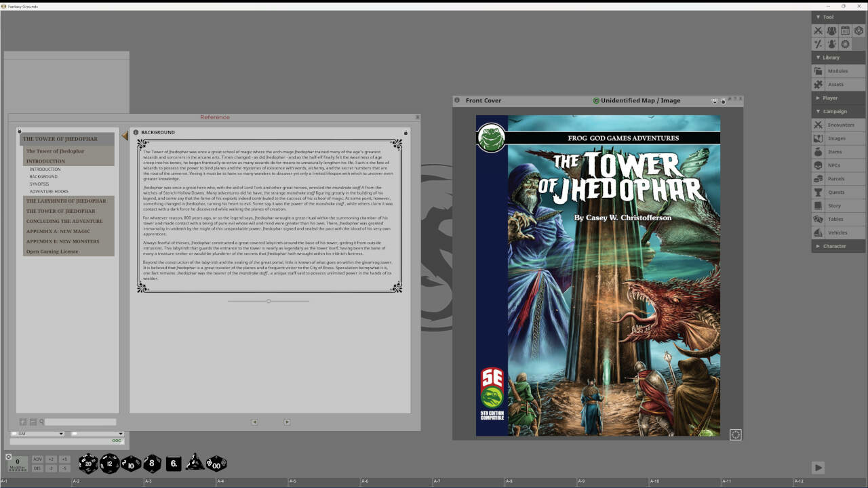868x488 pixels.
Task: Open the GM speaker dropdown above chat
Action: [x=37, y=434]
